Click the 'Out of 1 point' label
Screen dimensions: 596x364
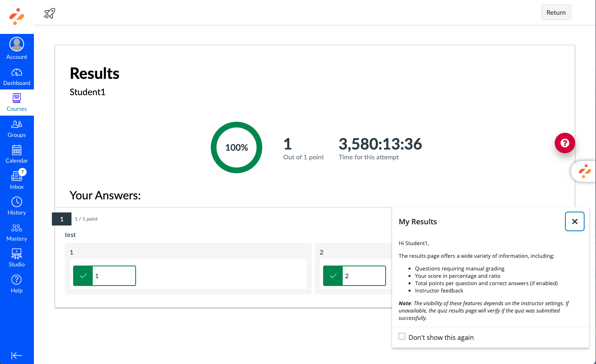pos(304,157)
